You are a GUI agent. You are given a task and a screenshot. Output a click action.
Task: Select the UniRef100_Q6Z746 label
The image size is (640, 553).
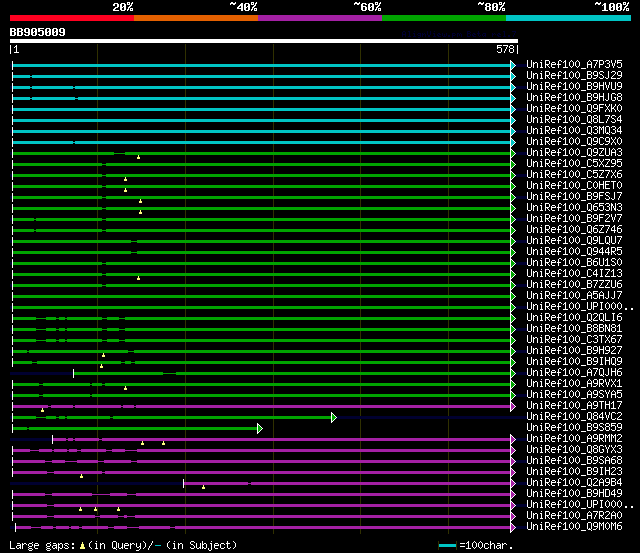coord(574,230)
